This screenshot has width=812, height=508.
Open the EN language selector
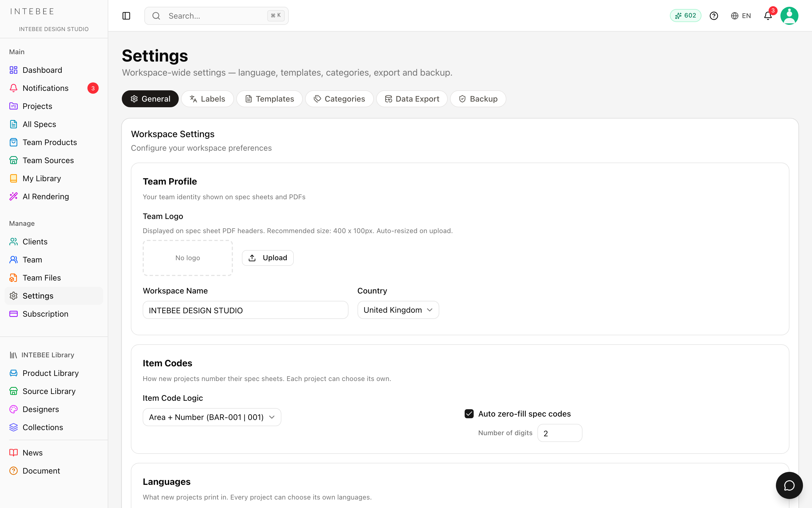coord(741,16)
